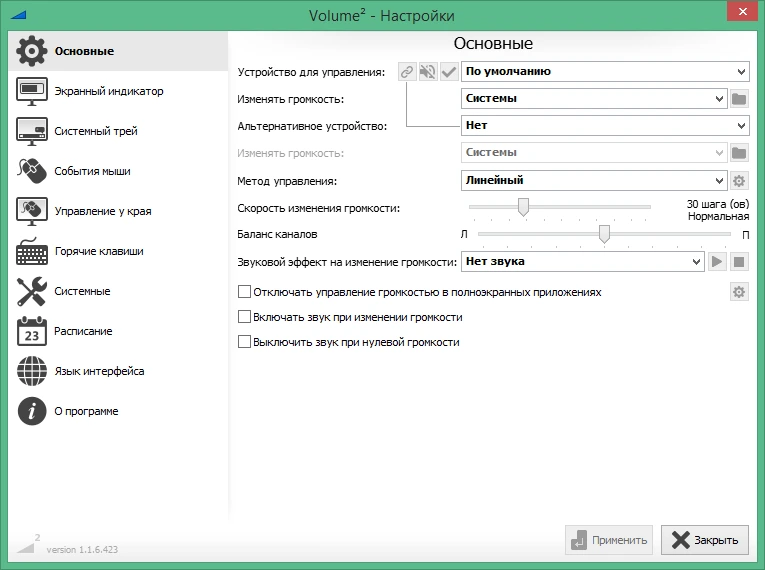This screenshot has width=765, height=570.
Task: Show О программе page
Action: 86,411
